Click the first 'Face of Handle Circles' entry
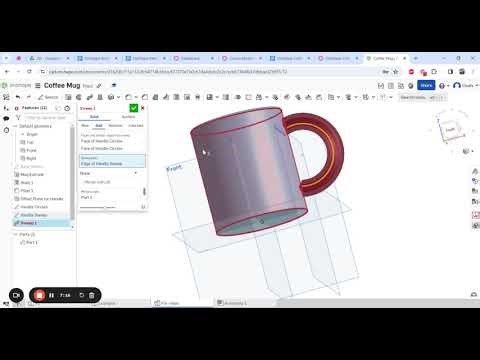This screenshot has height=360, width=480. click(x=102, y=141)
